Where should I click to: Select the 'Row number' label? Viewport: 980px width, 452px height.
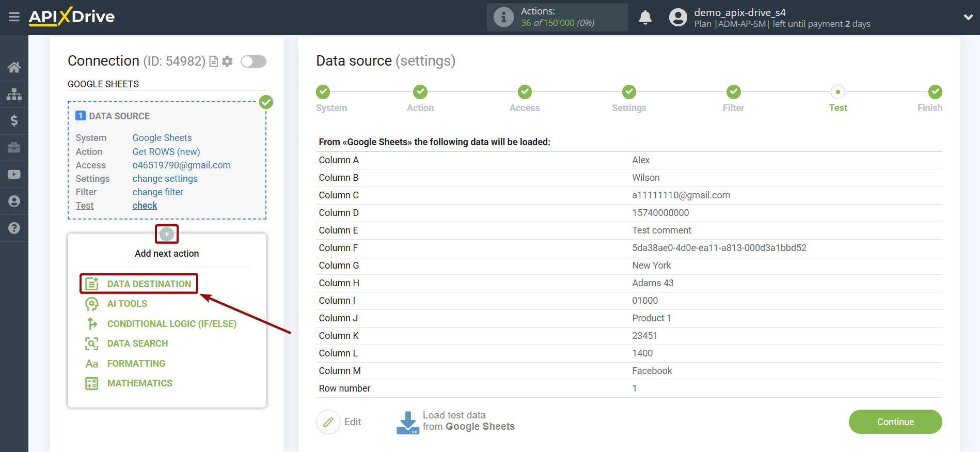tap(344, 388)
